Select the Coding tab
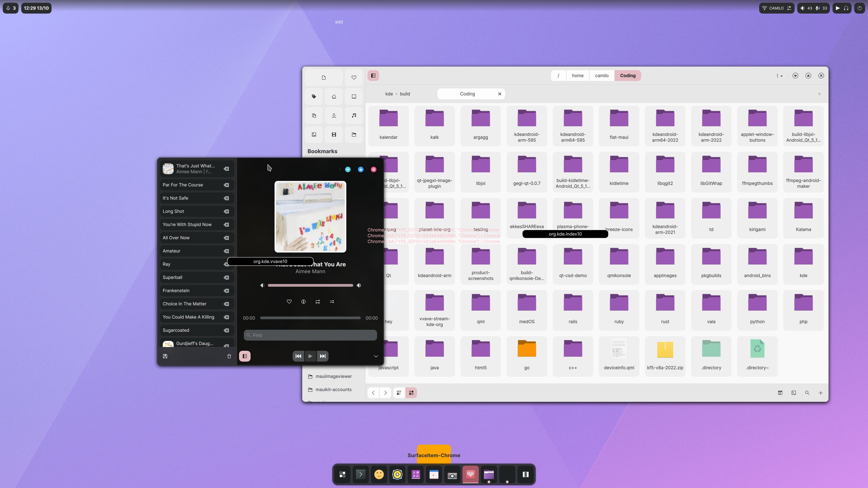Viewport: 868px width, 488px height. tap(467, 94)
